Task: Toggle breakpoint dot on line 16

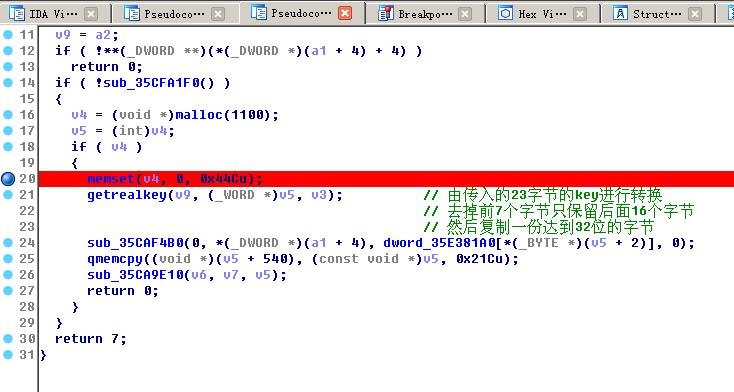Action: tap(7, 115)
